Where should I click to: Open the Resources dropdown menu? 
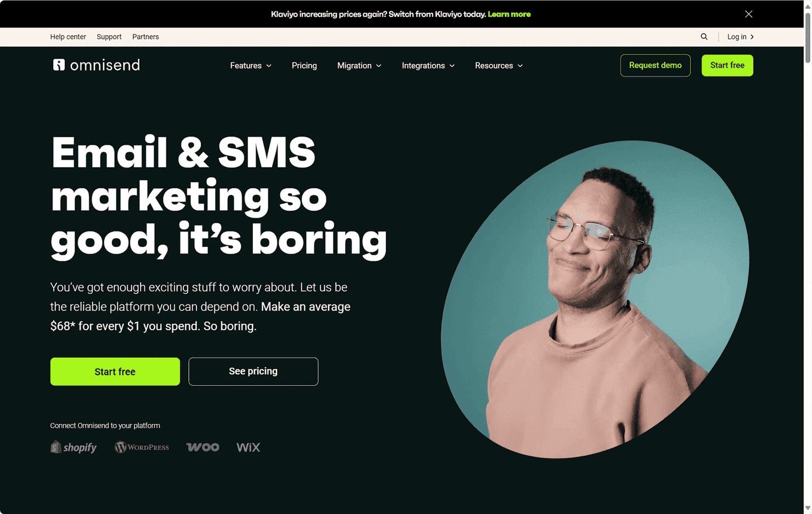tap(499, 65)
